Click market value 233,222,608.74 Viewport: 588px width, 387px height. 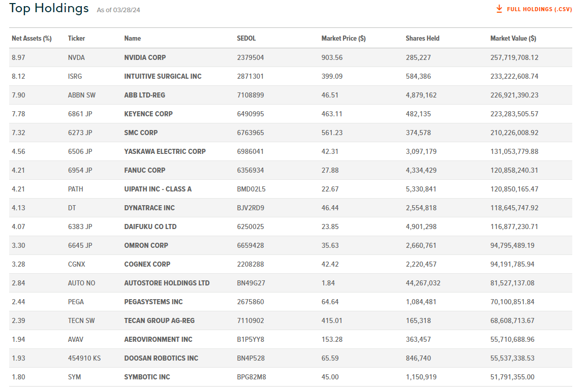pyautogui.click(x=514, y=76)
